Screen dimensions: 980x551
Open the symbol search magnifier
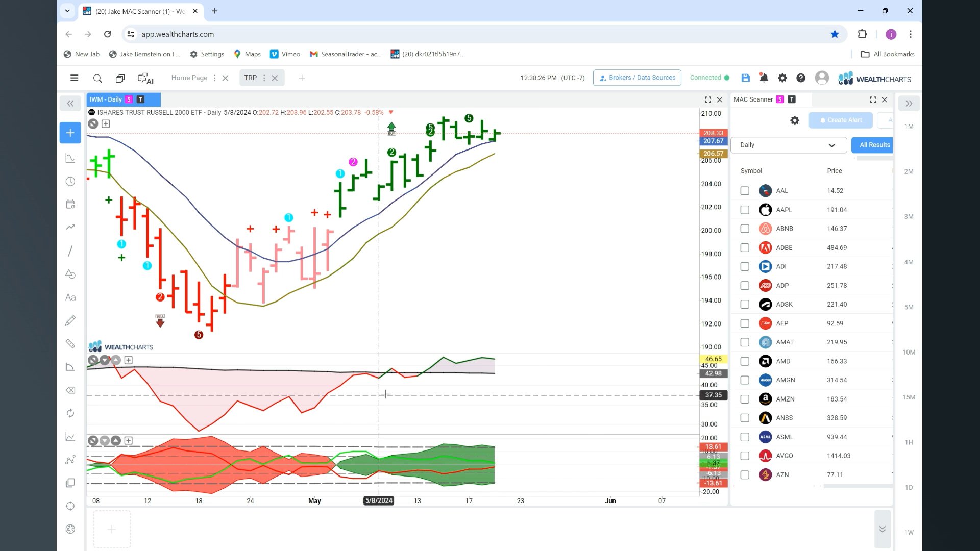(97, 79)
